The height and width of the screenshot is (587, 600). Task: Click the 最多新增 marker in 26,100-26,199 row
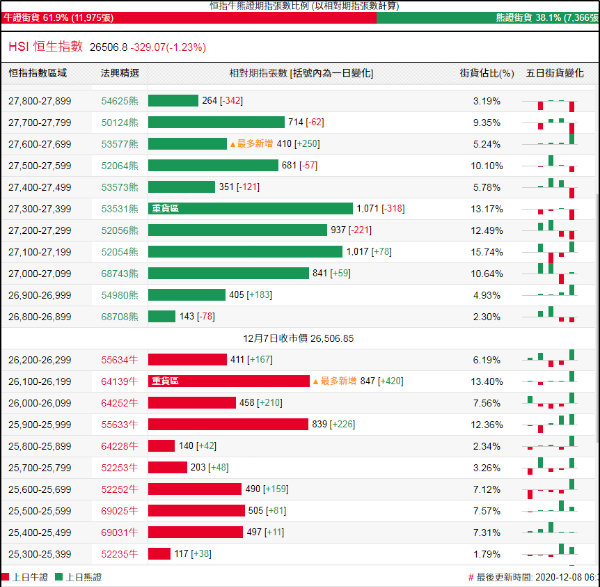[334, 381]
